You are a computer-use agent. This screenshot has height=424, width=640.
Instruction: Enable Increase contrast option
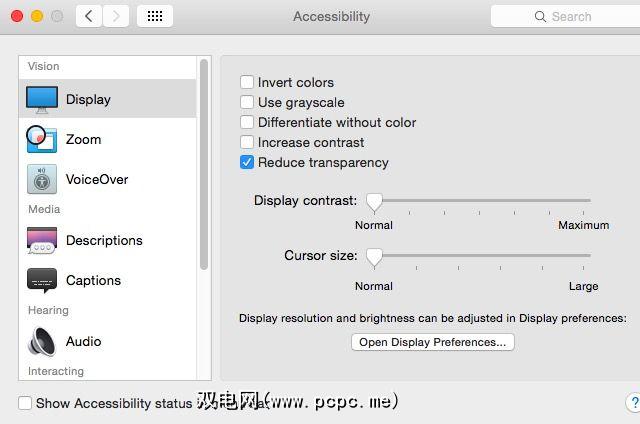pyautogui.click(x=247, y=142)
